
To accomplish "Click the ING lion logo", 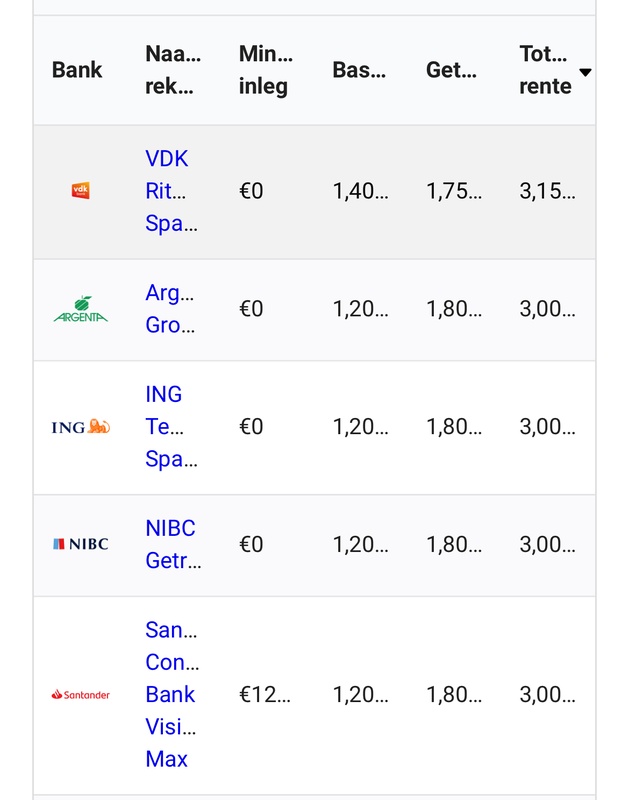I will click(81, 427).
